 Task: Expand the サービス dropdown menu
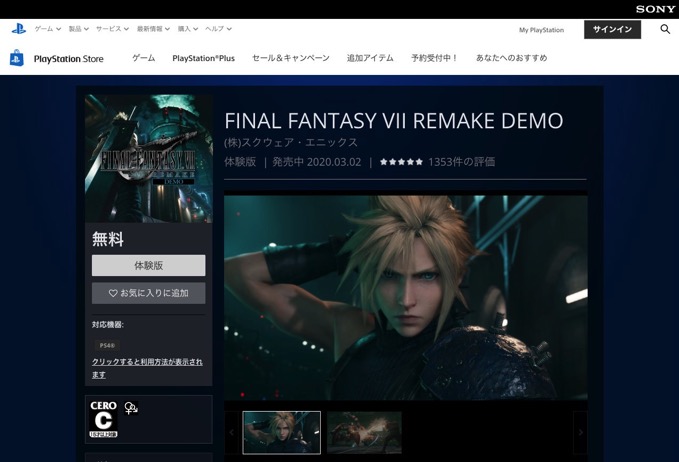click(112, 29)
